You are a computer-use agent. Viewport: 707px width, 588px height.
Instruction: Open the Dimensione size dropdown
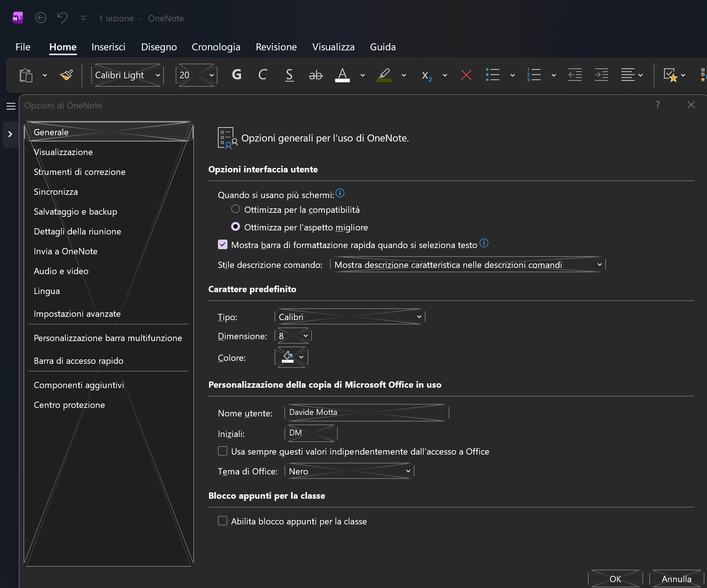[x=293, y=336]
